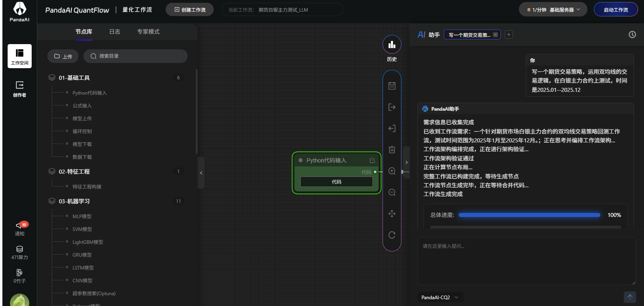This screenshot has width=644, height=306.
Task: Open the green user avatar profile
Action: (20, 300)
